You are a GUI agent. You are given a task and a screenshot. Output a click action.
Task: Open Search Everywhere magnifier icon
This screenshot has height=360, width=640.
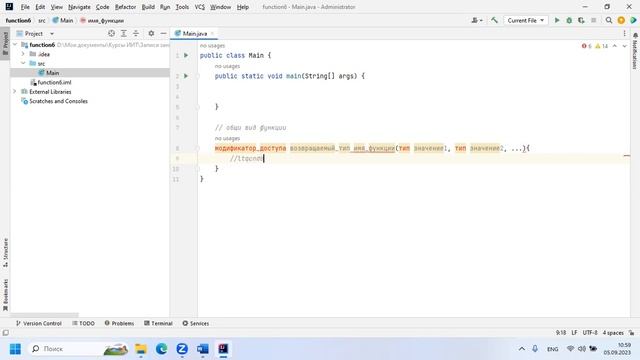click(x=609, y=20)
